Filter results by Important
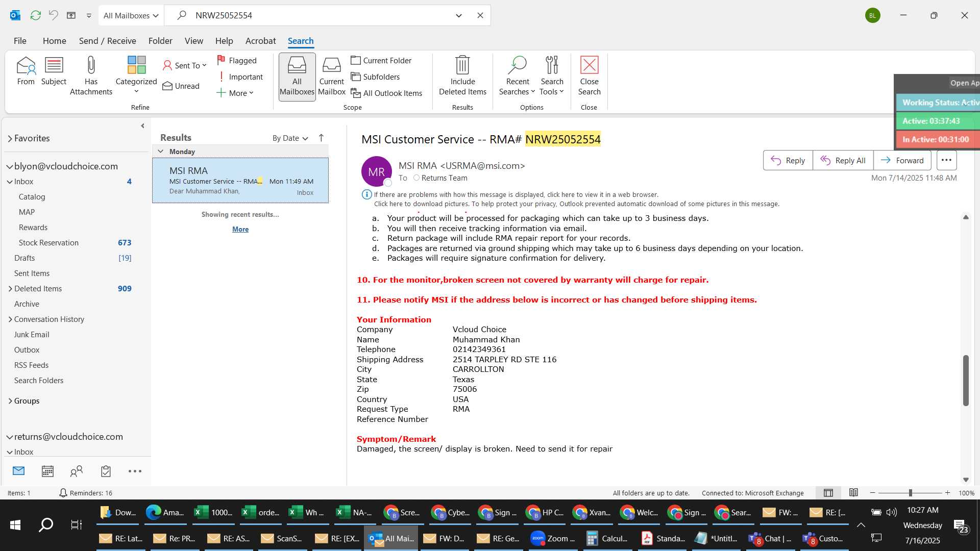980x551 pixels. tap(240, 77)
